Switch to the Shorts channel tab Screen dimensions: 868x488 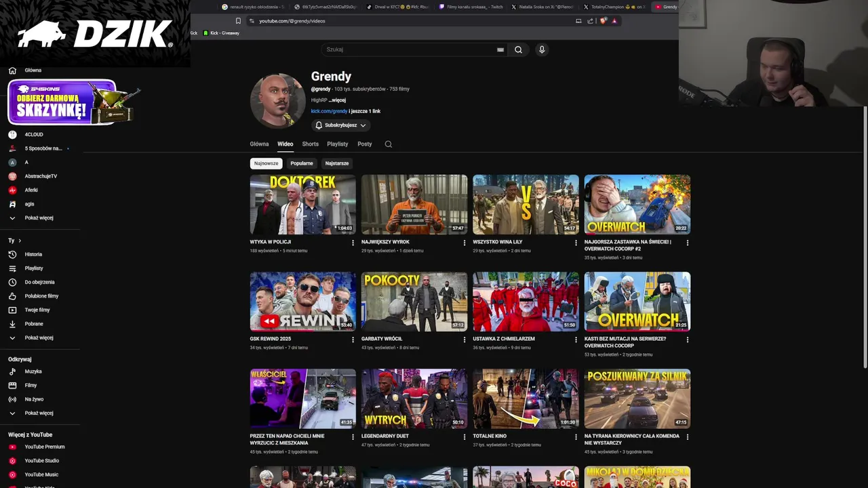coord(310,144)
